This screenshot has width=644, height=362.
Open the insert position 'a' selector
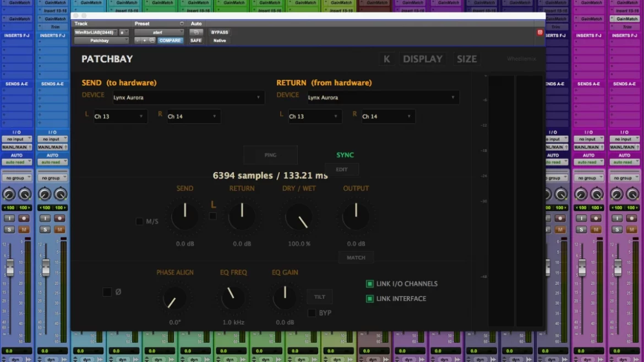124,32
